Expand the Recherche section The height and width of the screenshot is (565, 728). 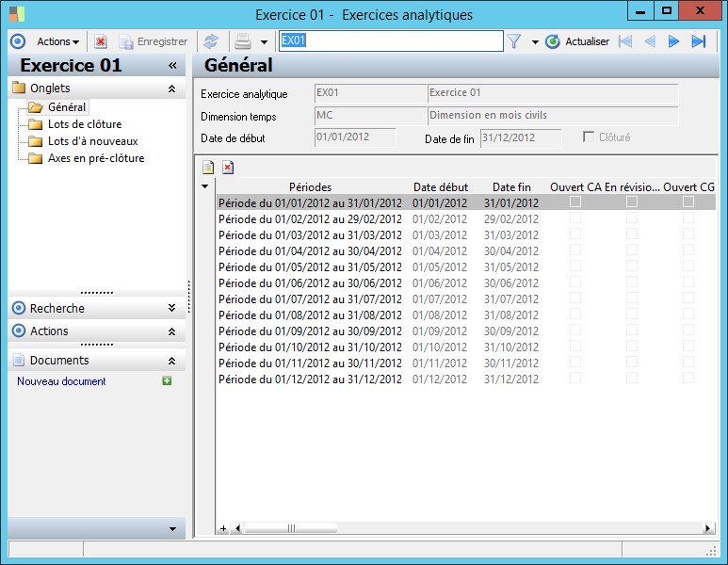click(171, 308)
